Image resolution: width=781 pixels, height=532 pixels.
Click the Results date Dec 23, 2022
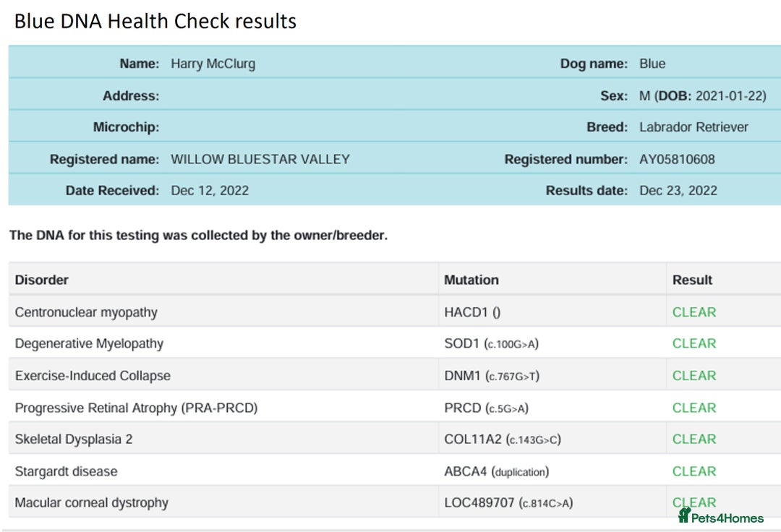(678, 191)
